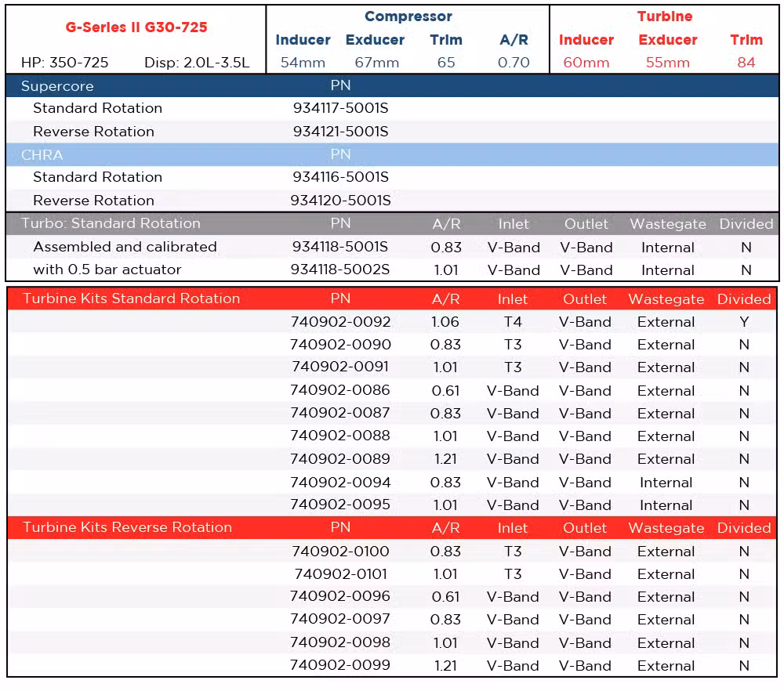Select Supercore reverse rotation part number 934121-5001S
This screenshot has width=784, height=691.
[340, 132]
